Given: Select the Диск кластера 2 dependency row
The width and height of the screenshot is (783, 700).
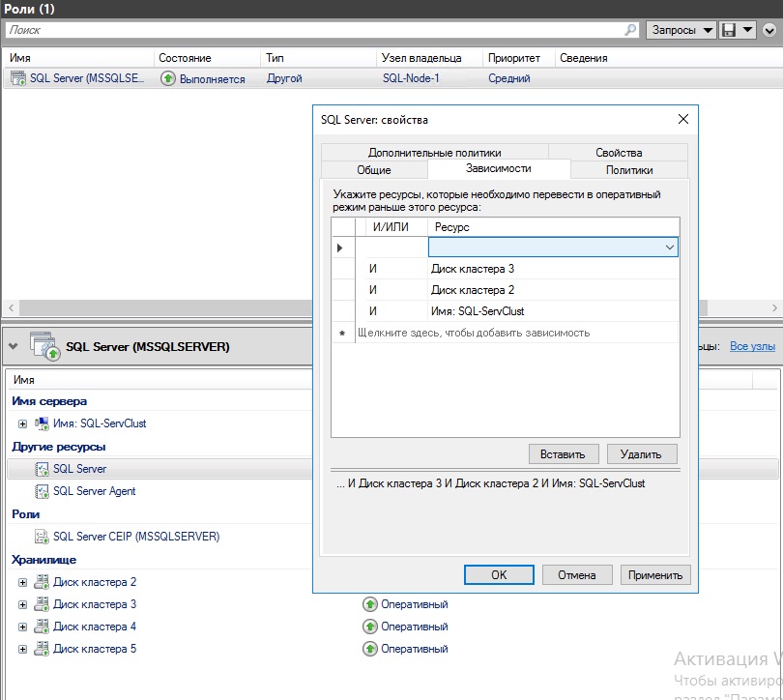Looking at the screenshot, I should pos(506,290).
